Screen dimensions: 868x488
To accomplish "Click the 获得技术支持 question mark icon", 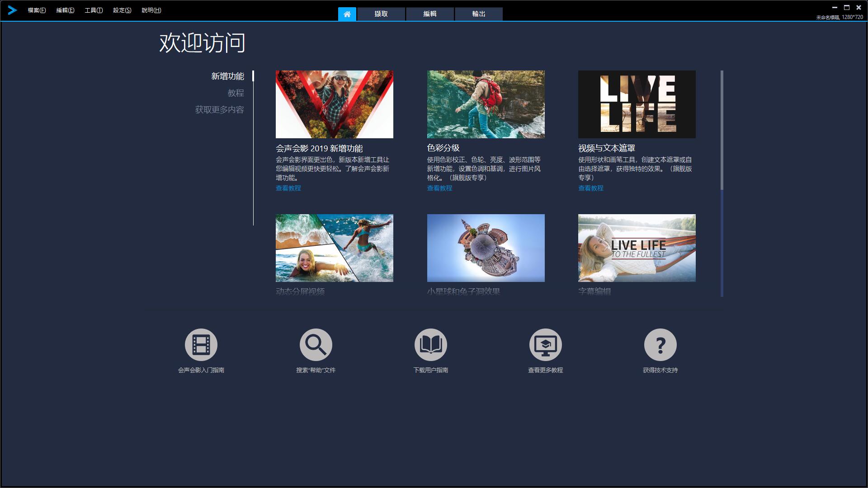I will [660, 345].
